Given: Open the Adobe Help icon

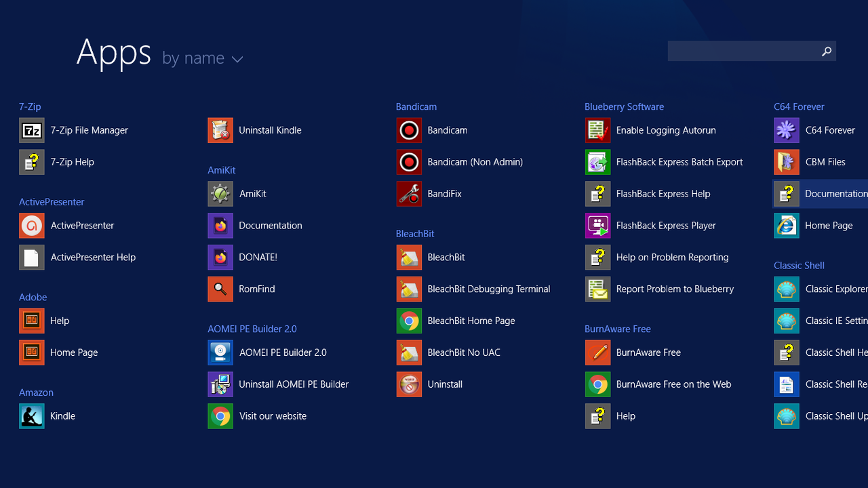Looking at the screenshot, I should 32,321.
